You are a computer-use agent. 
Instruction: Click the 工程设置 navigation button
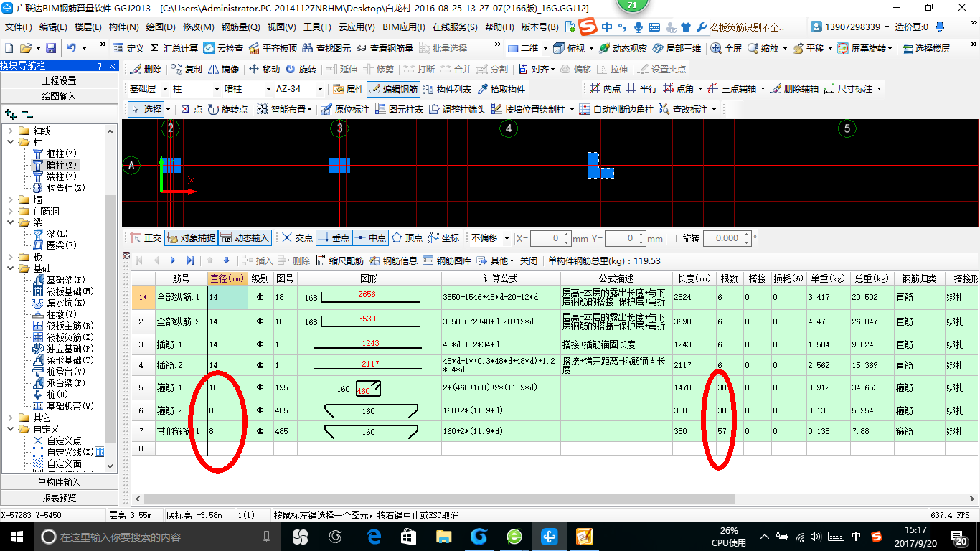pyautogui.click(x=59, y=80)
